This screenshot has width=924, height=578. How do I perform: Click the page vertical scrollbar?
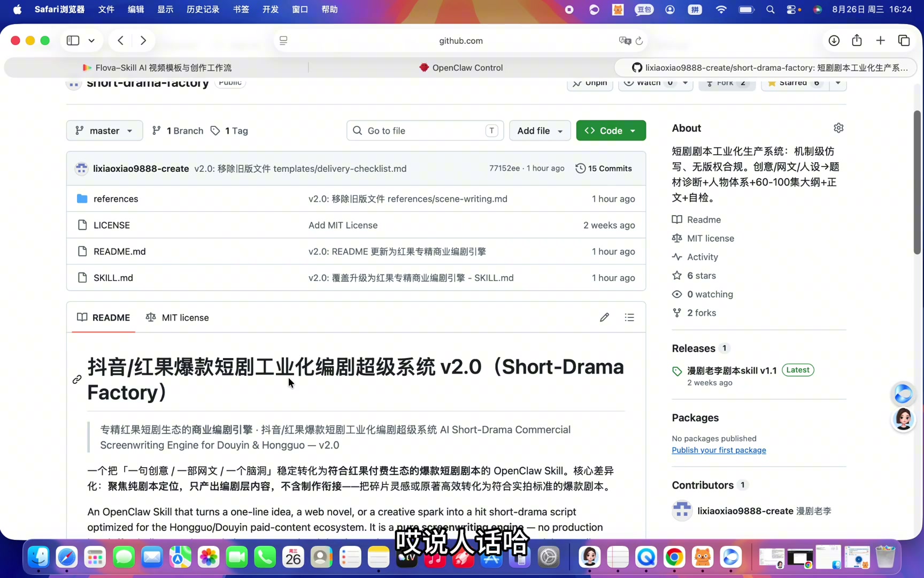pos(917,182)
